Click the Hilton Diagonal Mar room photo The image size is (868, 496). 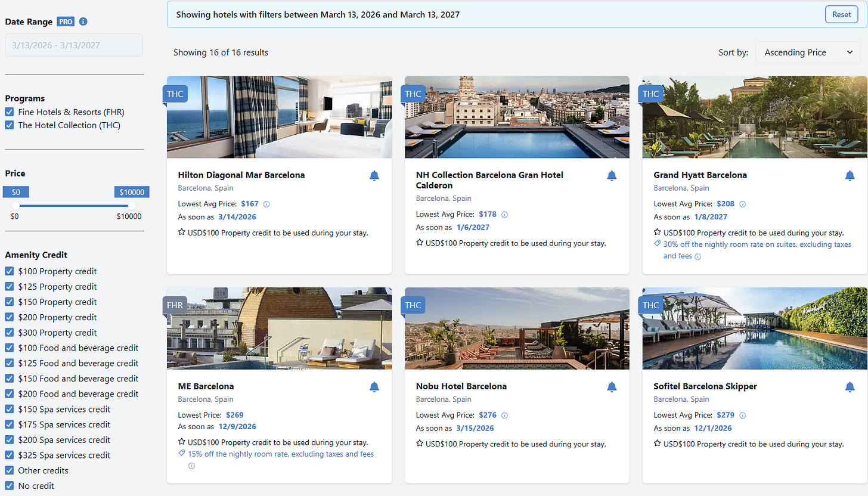pyautogui.click(x=280, y=117)
